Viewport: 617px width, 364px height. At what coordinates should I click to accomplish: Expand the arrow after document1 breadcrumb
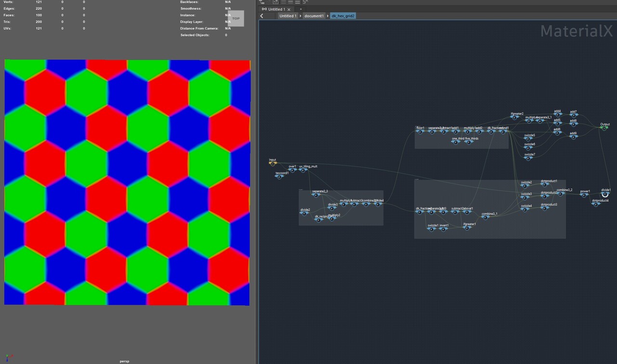pyautogui.click(x=328, y=16)
